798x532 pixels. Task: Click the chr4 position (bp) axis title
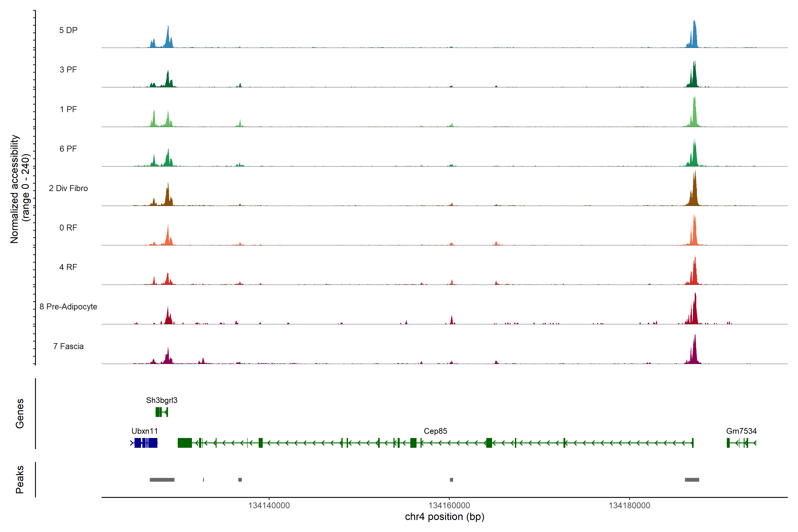444,517
